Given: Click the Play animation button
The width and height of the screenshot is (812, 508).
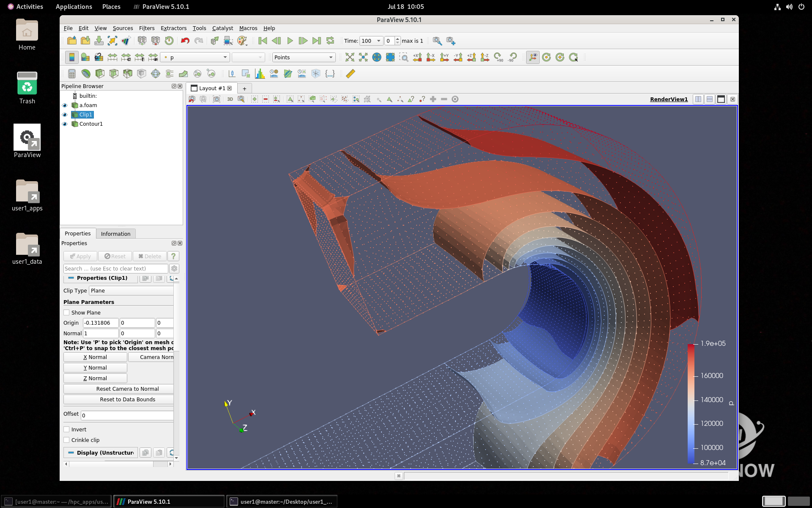Looking at the screenshot, I should tap(290, 41).
